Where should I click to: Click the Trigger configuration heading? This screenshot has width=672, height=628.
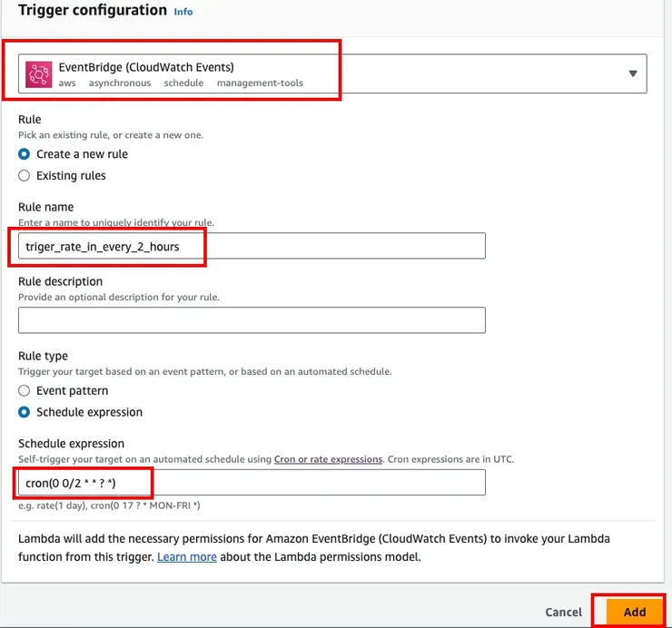[93, 10]
